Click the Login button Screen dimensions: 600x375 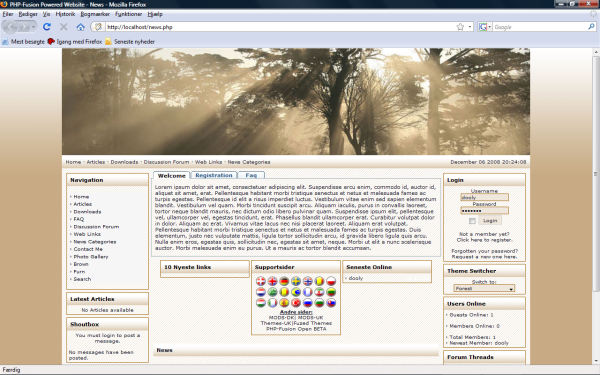tap(490, 221)
